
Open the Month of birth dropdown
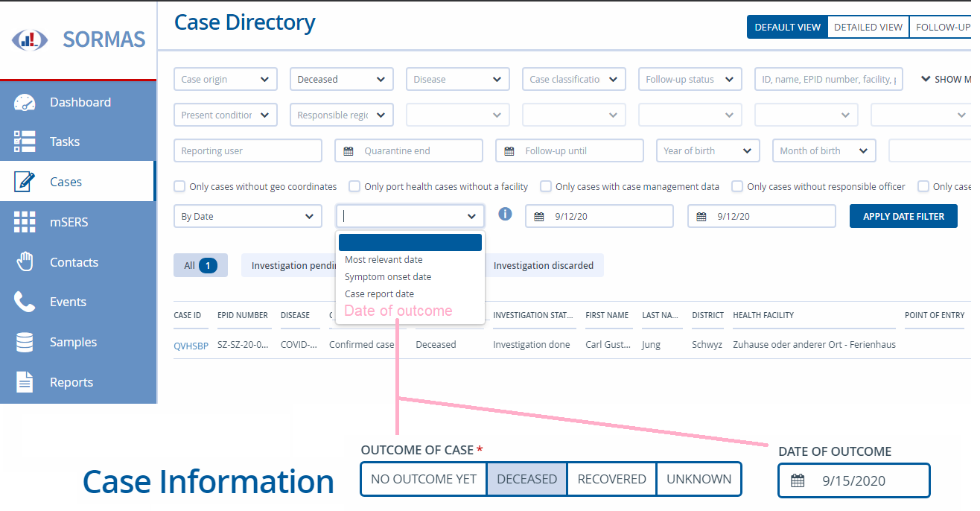click(824, 150)
